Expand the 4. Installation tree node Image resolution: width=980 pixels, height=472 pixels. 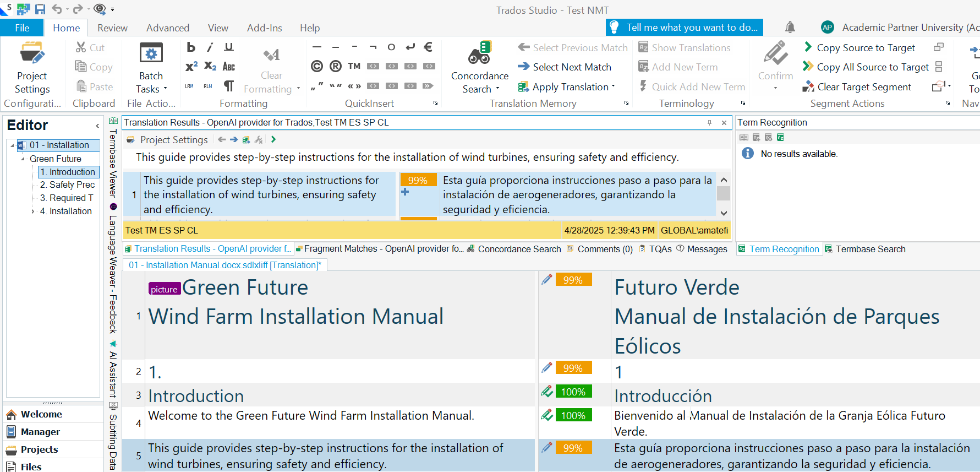coord(33,211)
